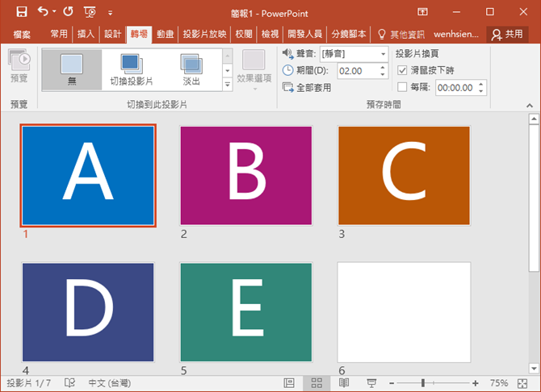Click the 每隔 time input field
The width and height of the screenshot is (541, 392).
coord(456,88)
